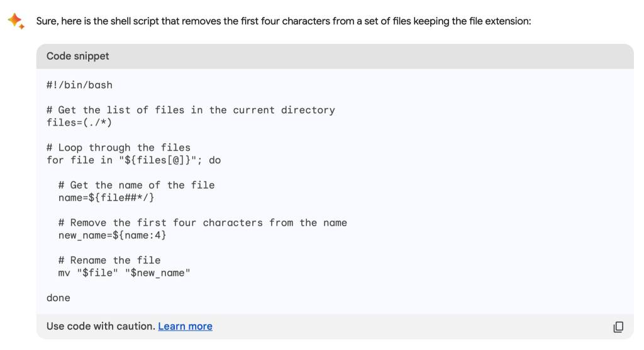Click the name=${file##*/} line
644x350 pixels.
click(106, 198)
